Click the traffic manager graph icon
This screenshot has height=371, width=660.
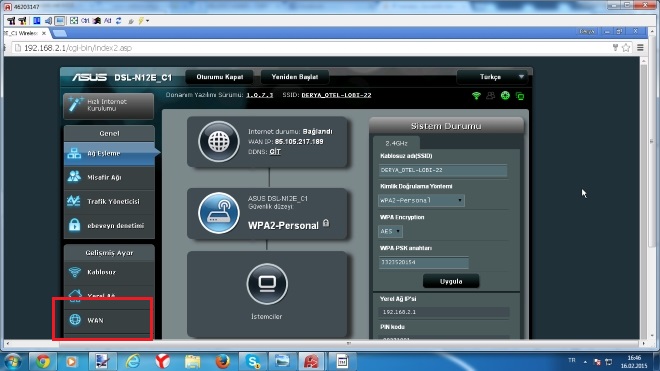point(74,201)
